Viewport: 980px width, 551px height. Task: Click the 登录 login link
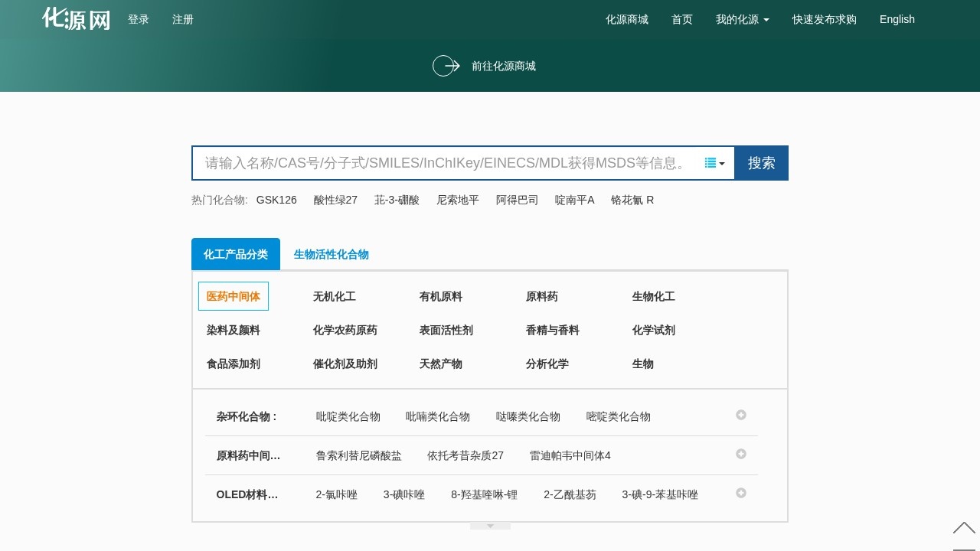[x=139, y=19]
